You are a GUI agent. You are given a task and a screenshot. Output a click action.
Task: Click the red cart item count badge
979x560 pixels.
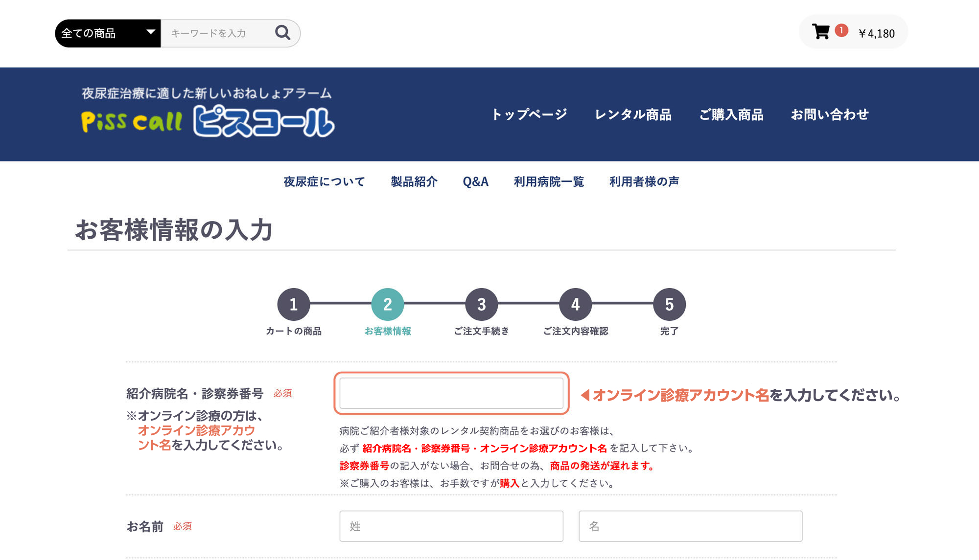[x=841, y=30]
